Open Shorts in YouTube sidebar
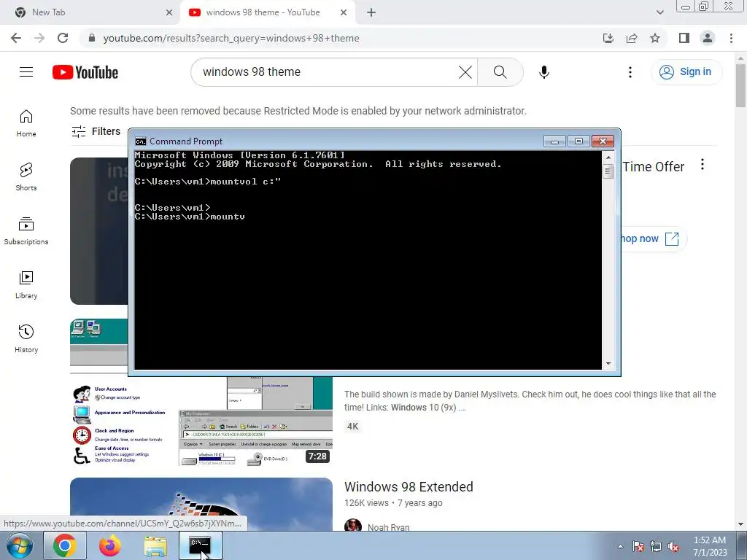 (x=26, y=177)
